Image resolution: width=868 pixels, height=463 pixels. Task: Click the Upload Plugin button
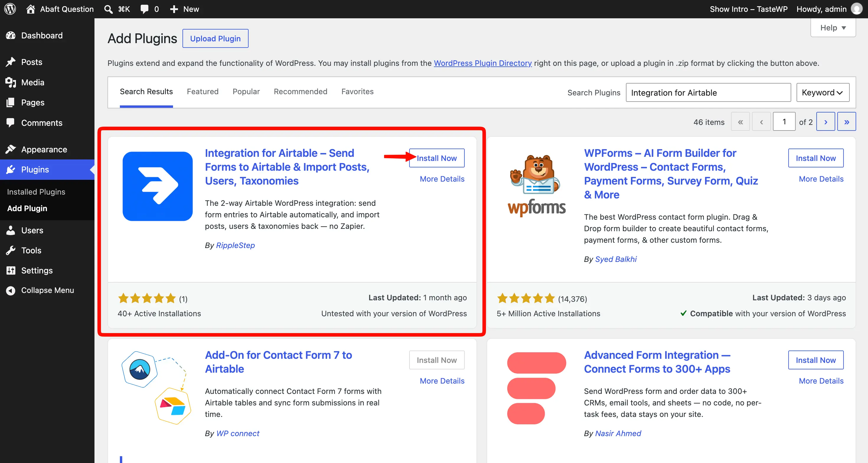(x=215, y=38)
